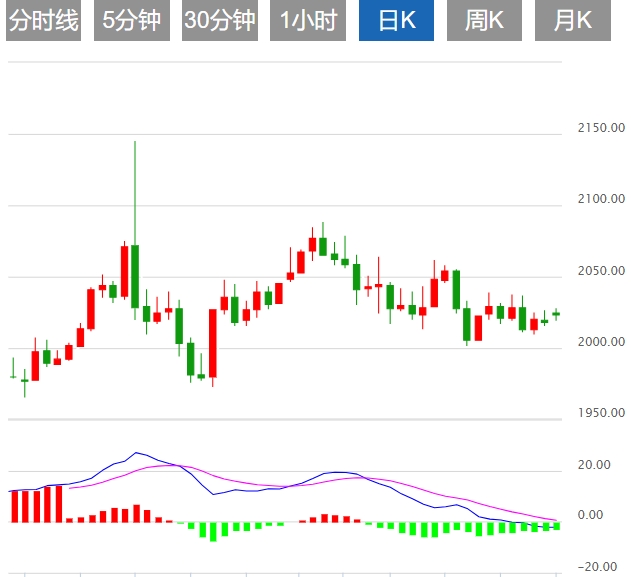631x577 pixels.
Task: Open the 30分钟 interval tab
Action: tap(220, 21)
